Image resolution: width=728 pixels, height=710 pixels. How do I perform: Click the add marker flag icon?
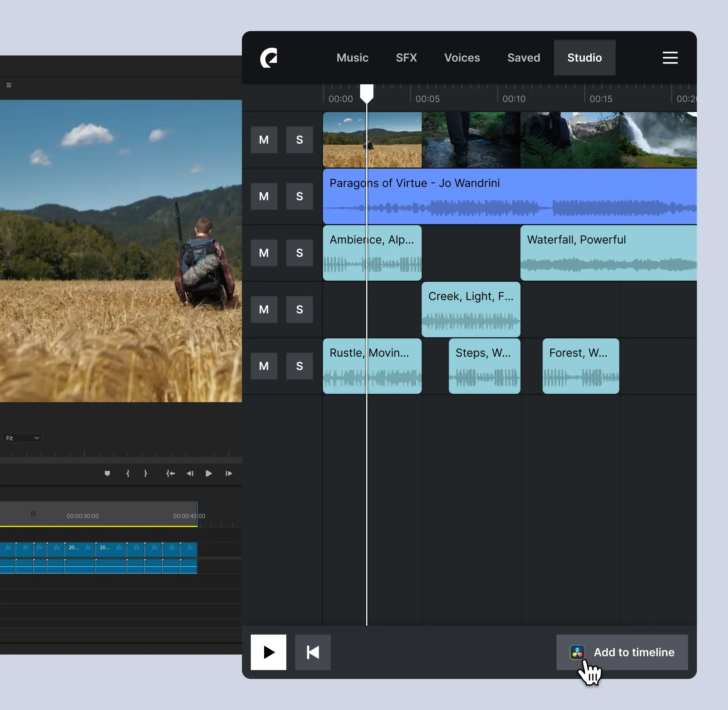[107, 474]
